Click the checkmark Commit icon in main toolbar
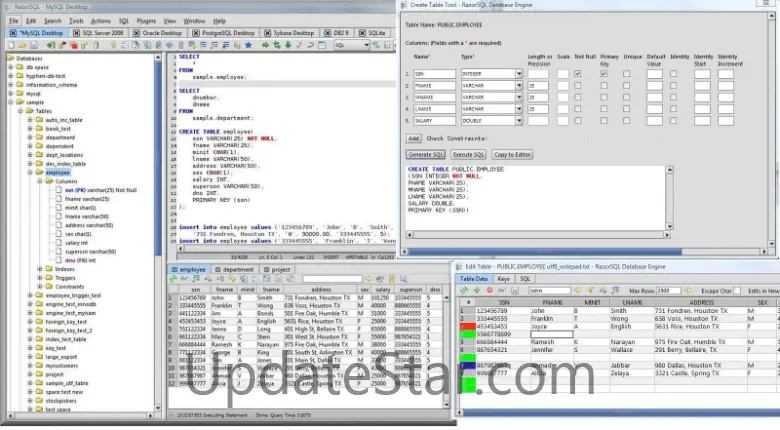This screenshot has height=430, width=780. [299, 45]
